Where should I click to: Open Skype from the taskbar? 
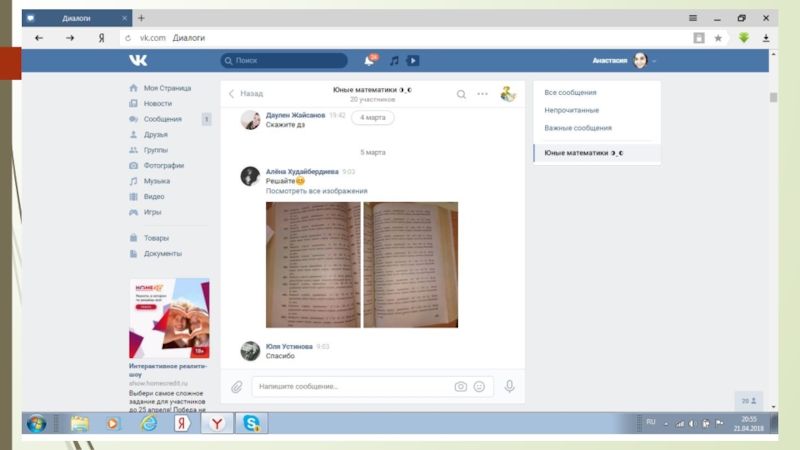[249, 424]
